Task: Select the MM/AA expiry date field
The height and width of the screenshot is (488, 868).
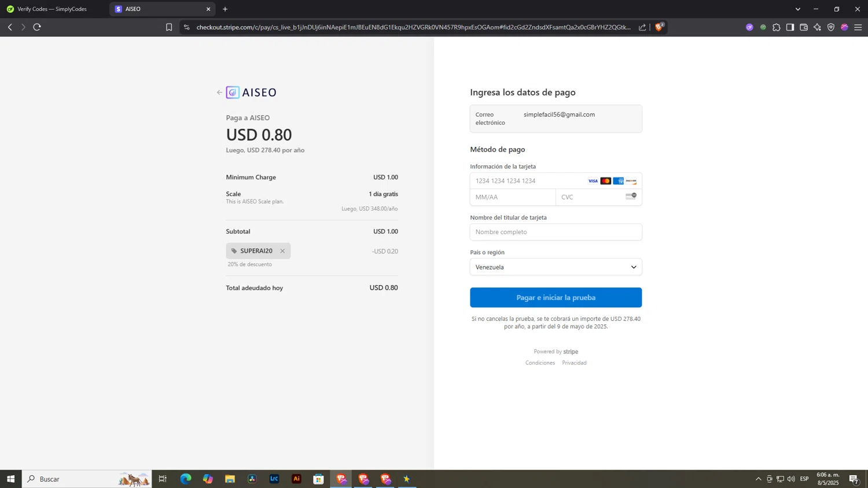Action: tap(513, 197)
